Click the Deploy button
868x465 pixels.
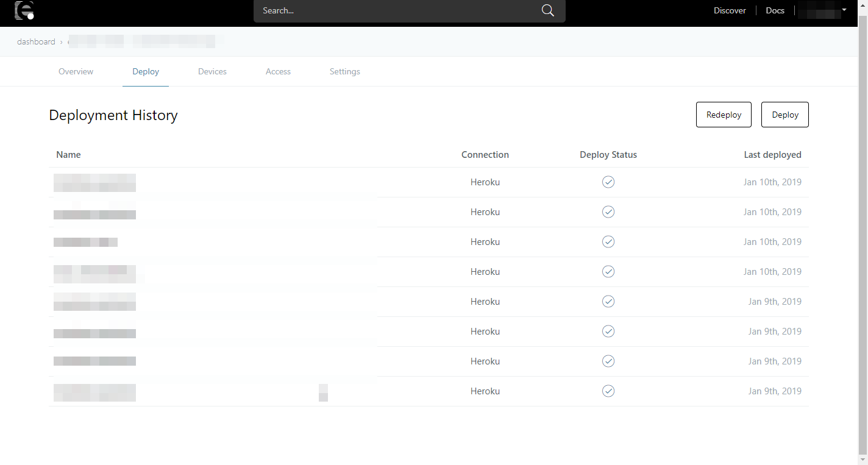(x=784, y=115)
